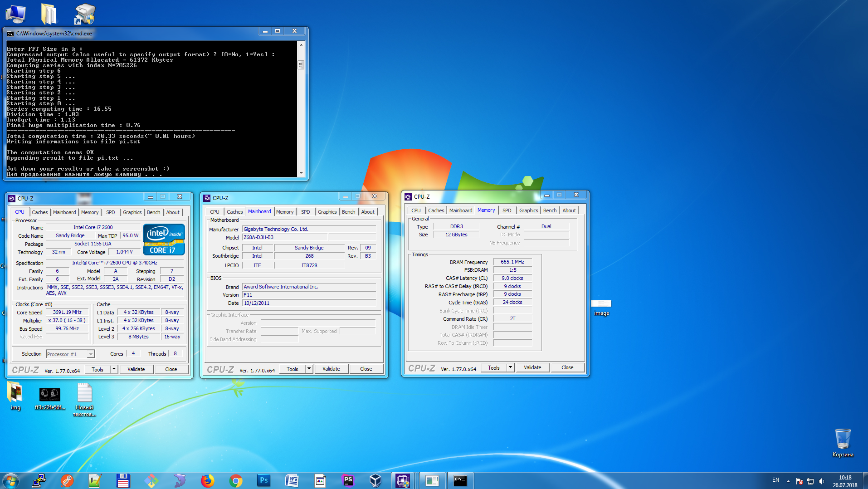868x489 pixels.
Task: Open the Action Center flag tray icon
Action: (x=800, y=481)
